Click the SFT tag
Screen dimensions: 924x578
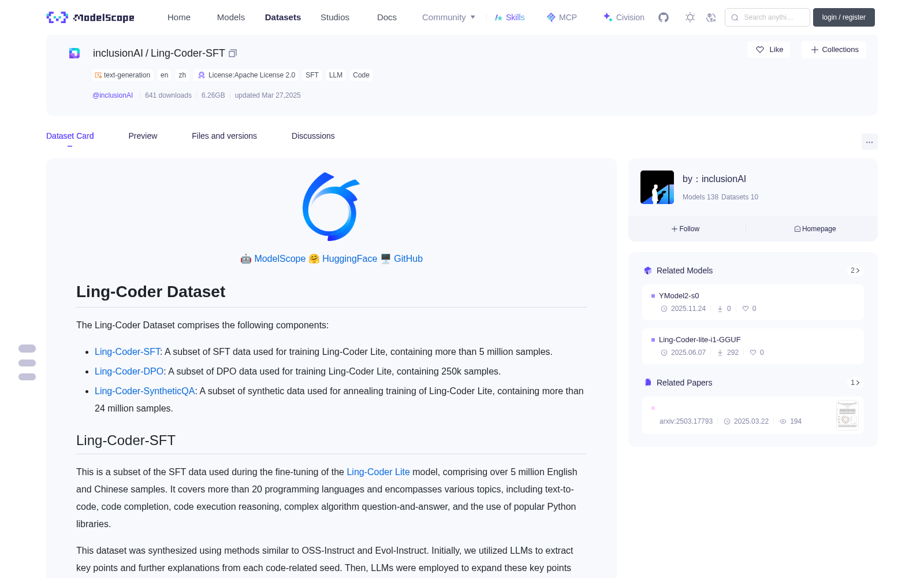(x=312, y=75)
